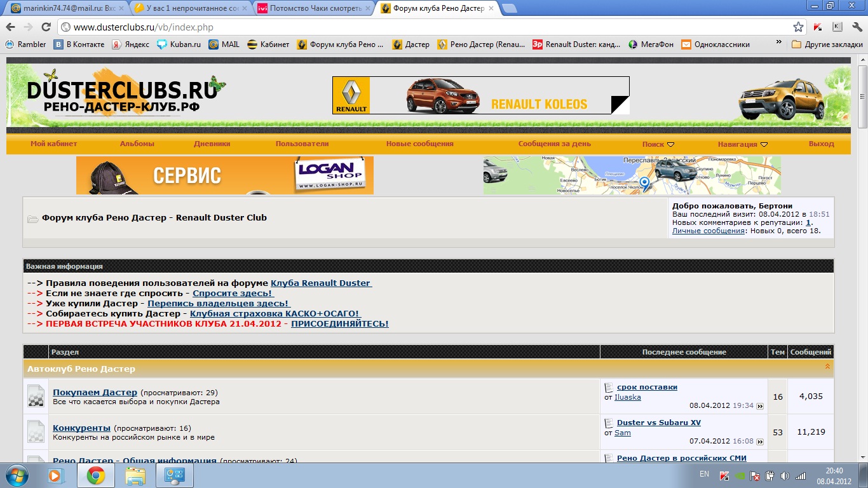Open the Мой кабинет menu item
This screenshot has height=488, width=868.
coord(54,144)
